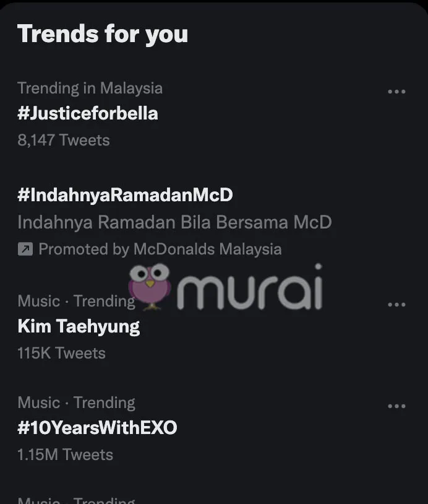This screenshot has height=504, width=428.
Task: Open more options for #10YearsWithEXO trend
Action: coord(396,406)
